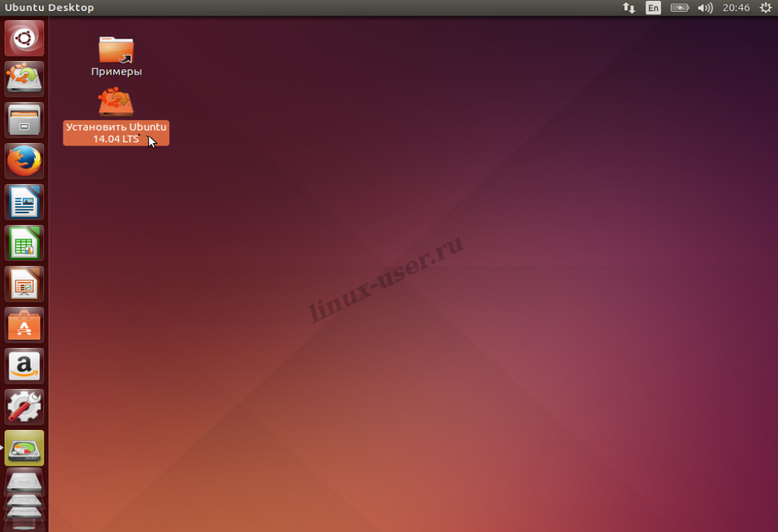Click the 20:46 clock in panel

click(x=736, y=7)
